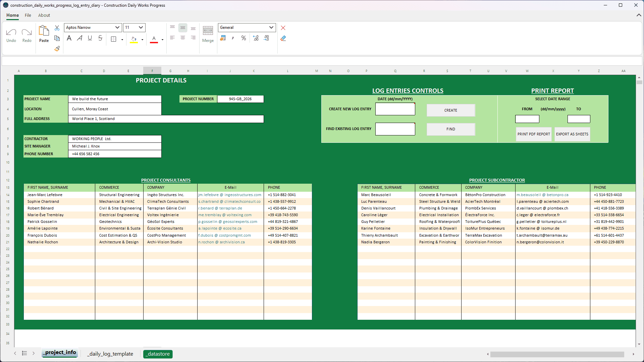Switch to the _daily_log_template sheet
The width and height of the screenshot is (644, 362).
tap(110, 354)
